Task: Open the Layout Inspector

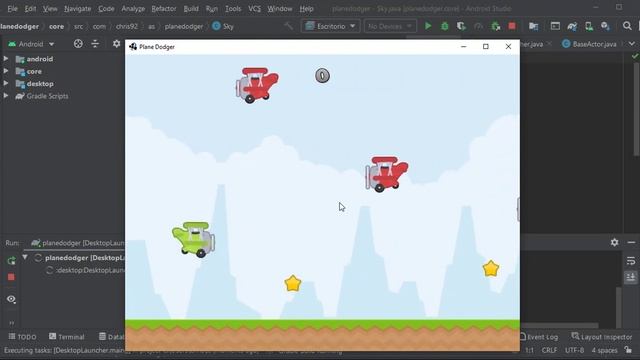Action: (602, 337)
